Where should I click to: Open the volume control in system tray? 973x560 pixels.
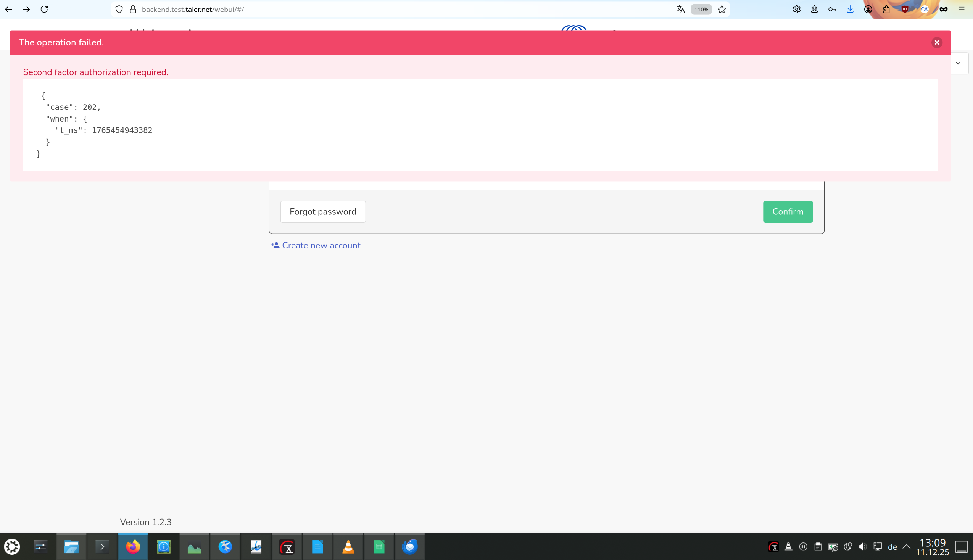[863, 547]
